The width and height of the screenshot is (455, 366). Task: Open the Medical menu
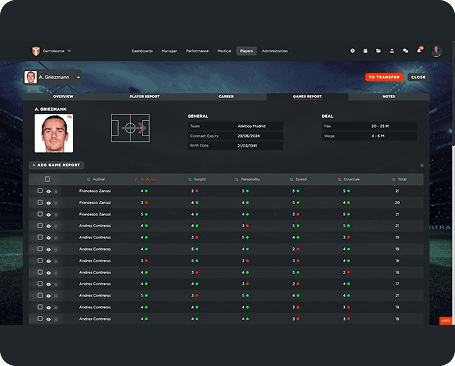click(224, 51)
